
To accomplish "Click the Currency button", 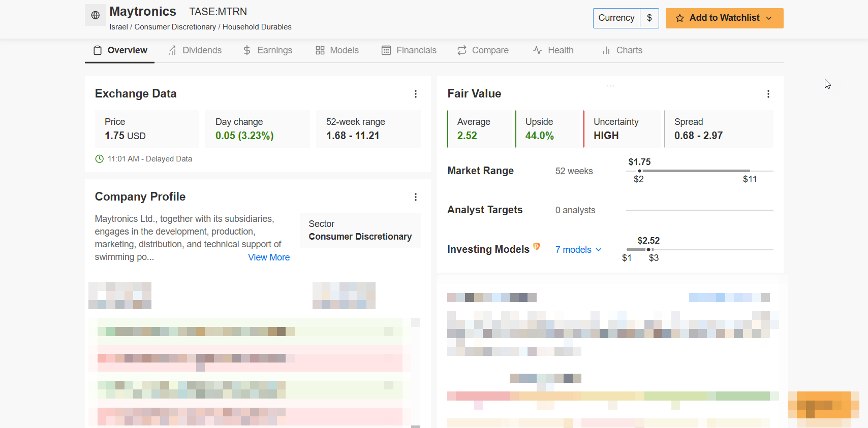I will coord(616,18).
